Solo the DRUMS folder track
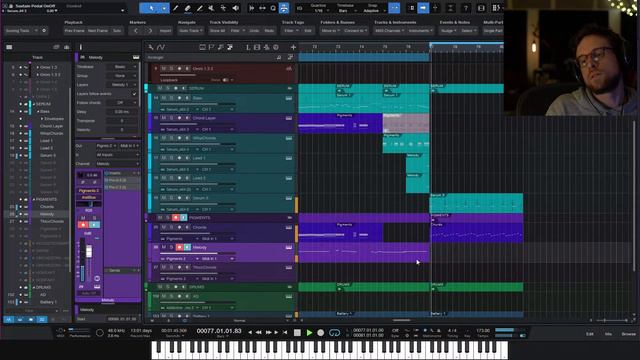This screenshot has width=640, height=360. click(x=168, y=287)
